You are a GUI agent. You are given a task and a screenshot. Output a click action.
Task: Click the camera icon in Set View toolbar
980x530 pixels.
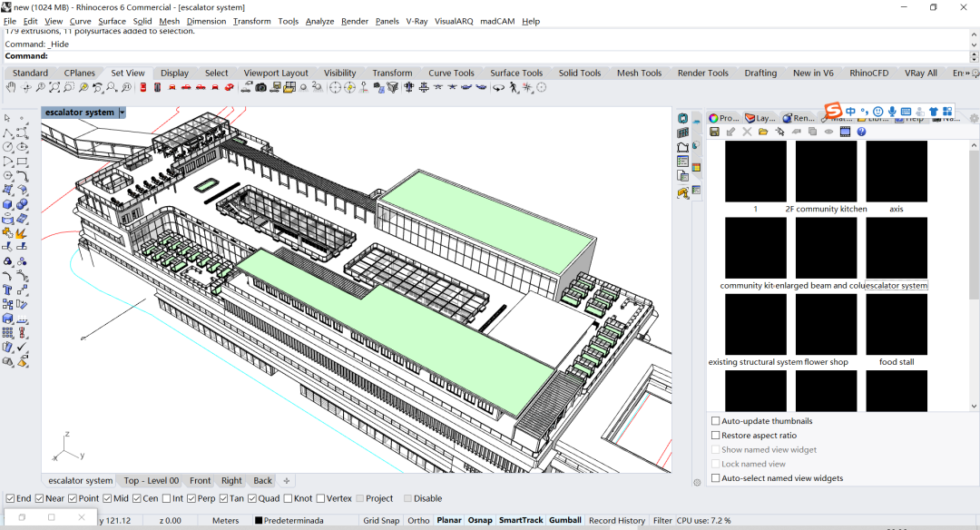[260, 88]
